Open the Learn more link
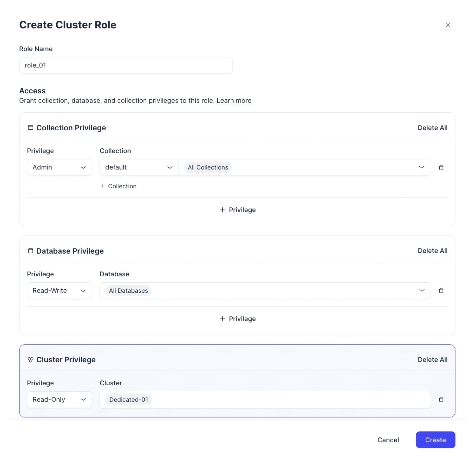The height and width of the screenshot is (464, 476). (234, 101)
